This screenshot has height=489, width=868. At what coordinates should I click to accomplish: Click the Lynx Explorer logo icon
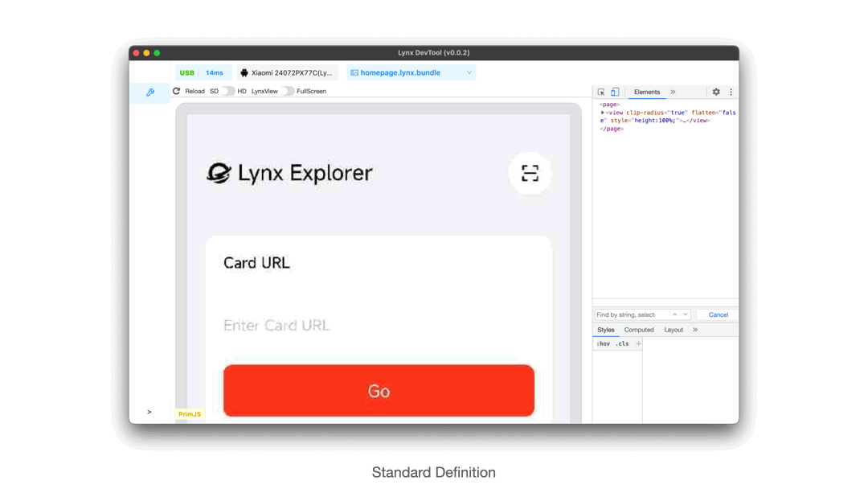(x=219, y=173)
